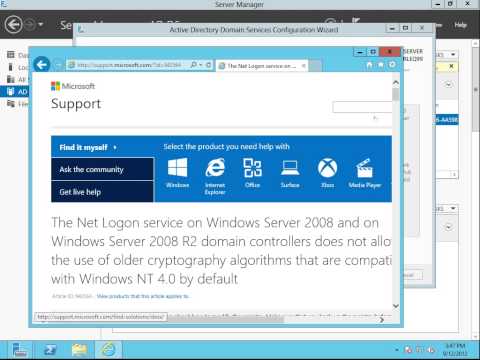Screen dimensions: 480x360
Task: Click Server Manager notifications flag icon
Action: [x=356, y=21]
